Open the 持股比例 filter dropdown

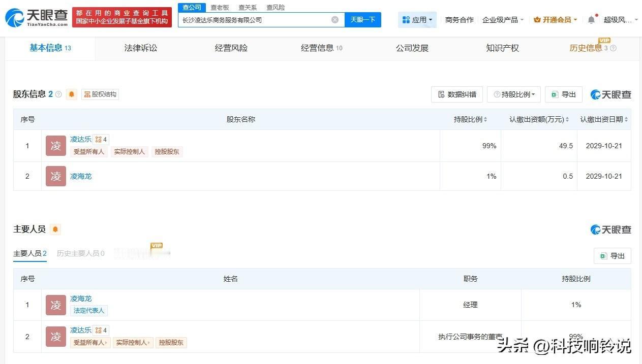click(514, 94)
